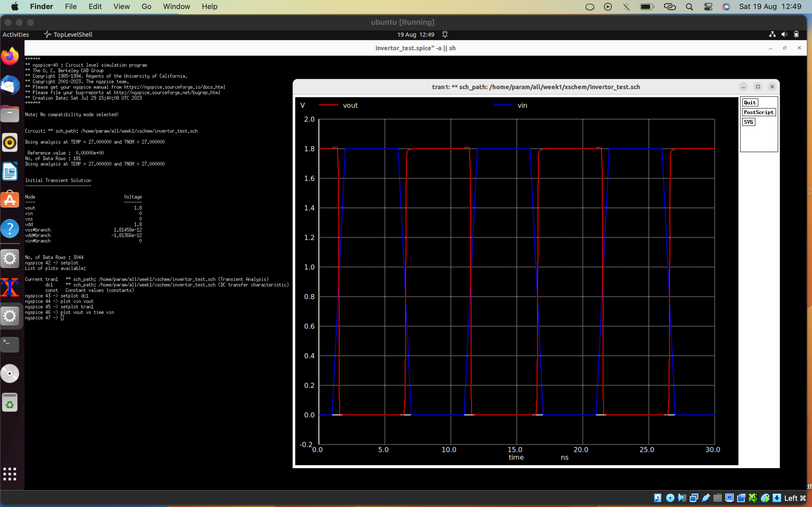Image resolution: width=812 pixels, height=507 pixels.
Task: Click the ngspice command prompt input area
Action: (62, 317)
